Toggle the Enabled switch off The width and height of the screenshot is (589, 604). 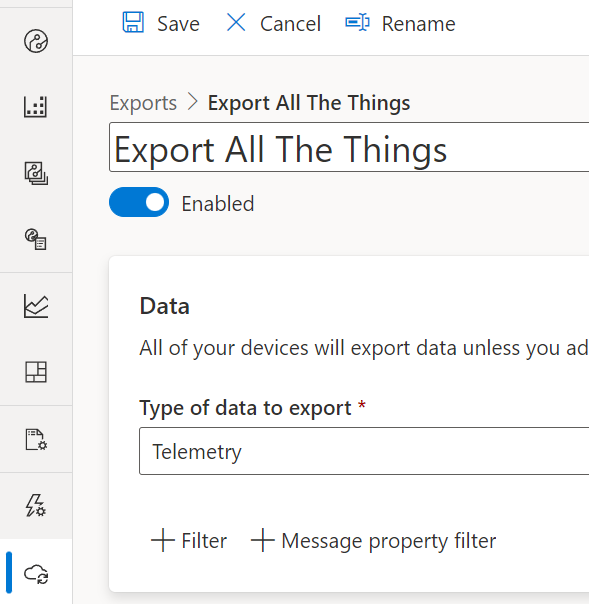point(139,202)
